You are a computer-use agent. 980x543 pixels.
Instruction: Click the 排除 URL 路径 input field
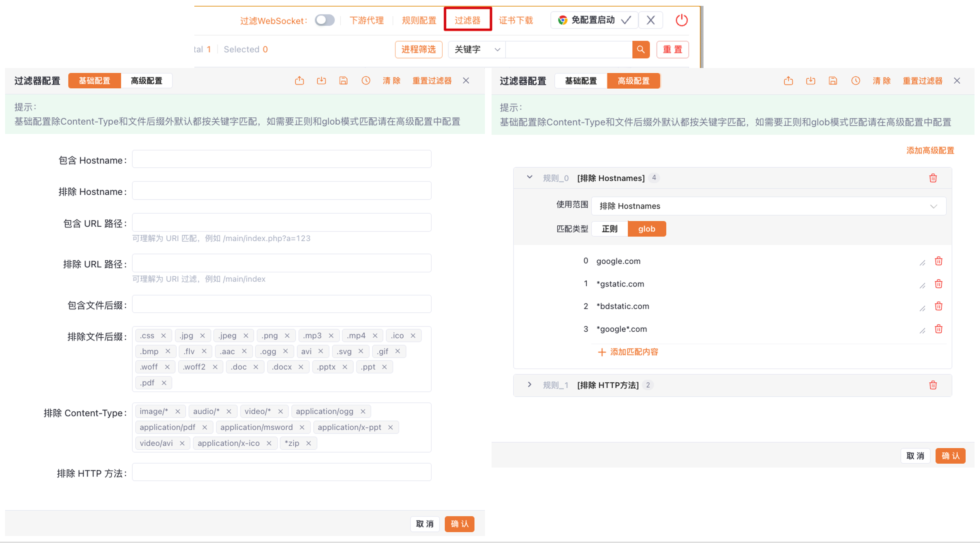282,263
